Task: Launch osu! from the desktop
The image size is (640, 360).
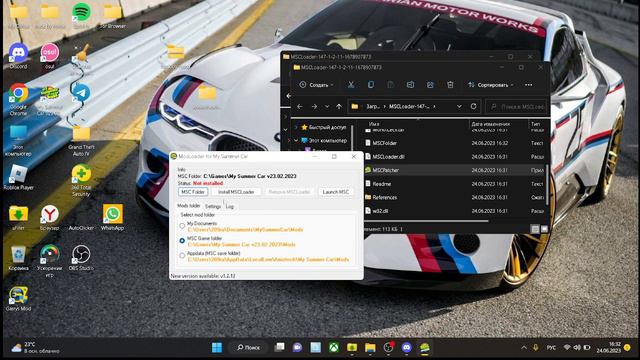Action: (50, 56)
